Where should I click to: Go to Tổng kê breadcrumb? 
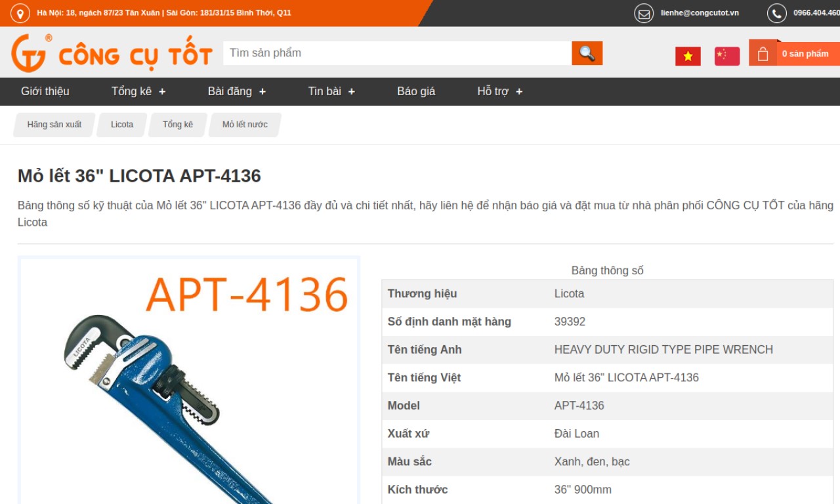pos(178,125)
